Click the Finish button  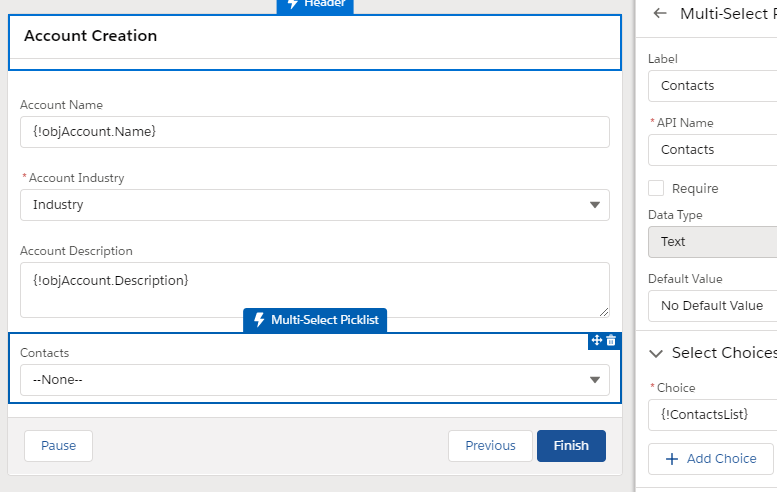point(571,446)
